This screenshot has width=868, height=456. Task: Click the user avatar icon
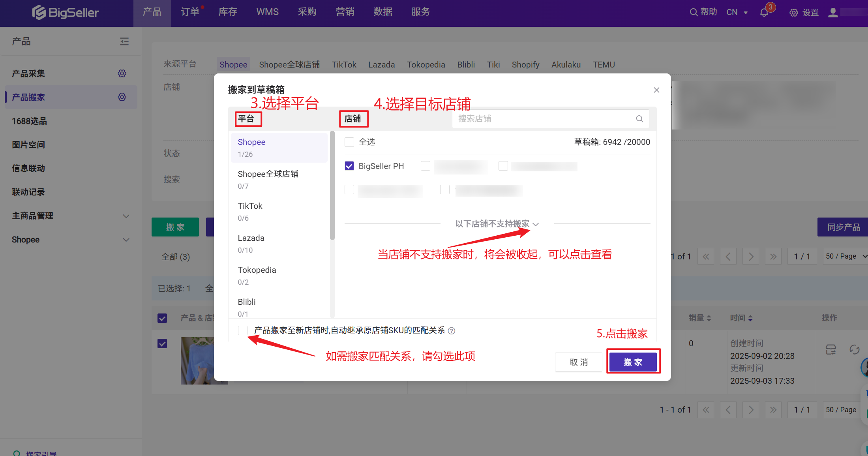click(833, 13)
